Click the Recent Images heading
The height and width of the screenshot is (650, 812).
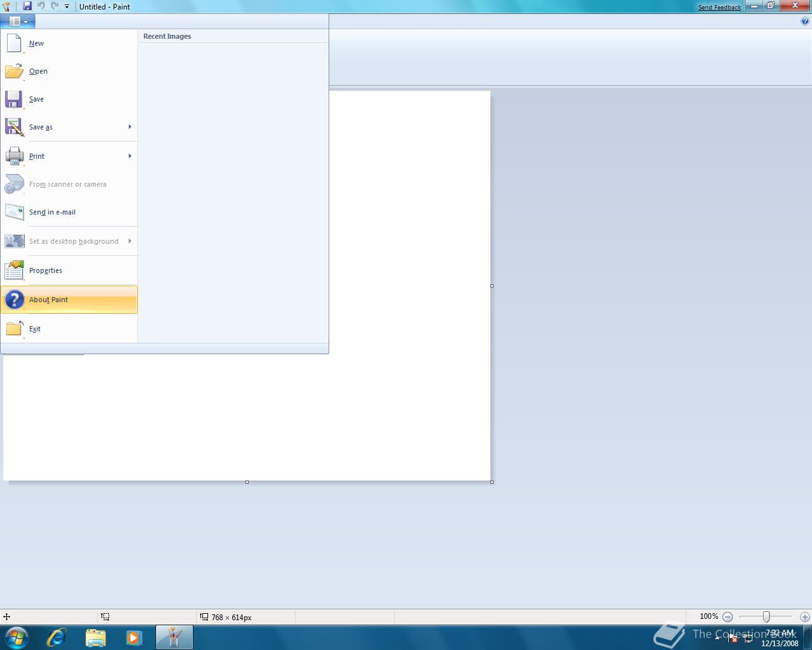click(167, 36)
